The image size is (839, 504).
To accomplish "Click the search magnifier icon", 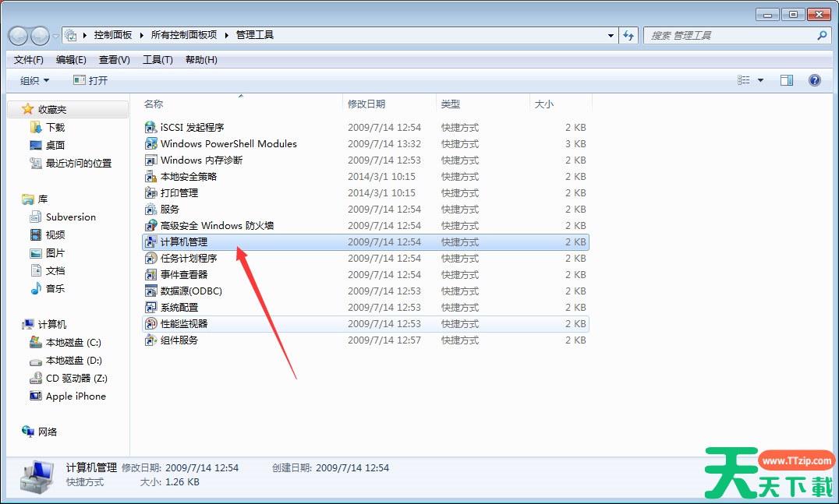I will coord(822,35).
